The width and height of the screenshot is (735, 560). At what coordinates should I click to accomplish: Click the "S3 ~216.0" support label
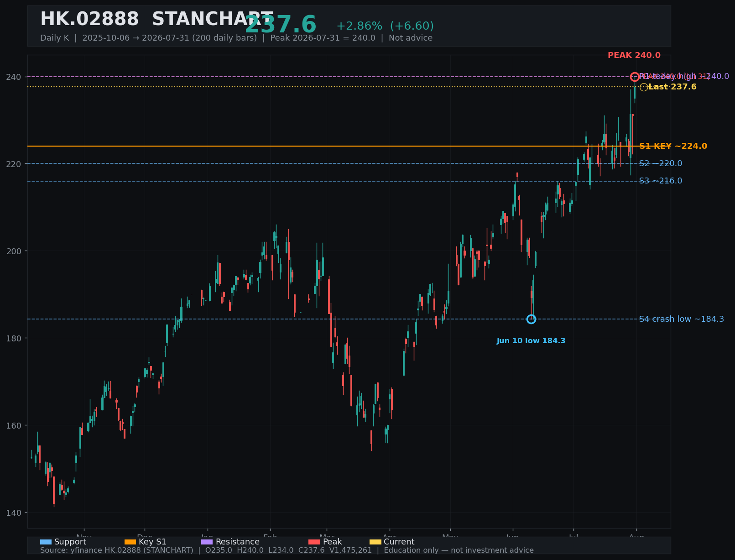pyautogui.click(x=661, y=181)
